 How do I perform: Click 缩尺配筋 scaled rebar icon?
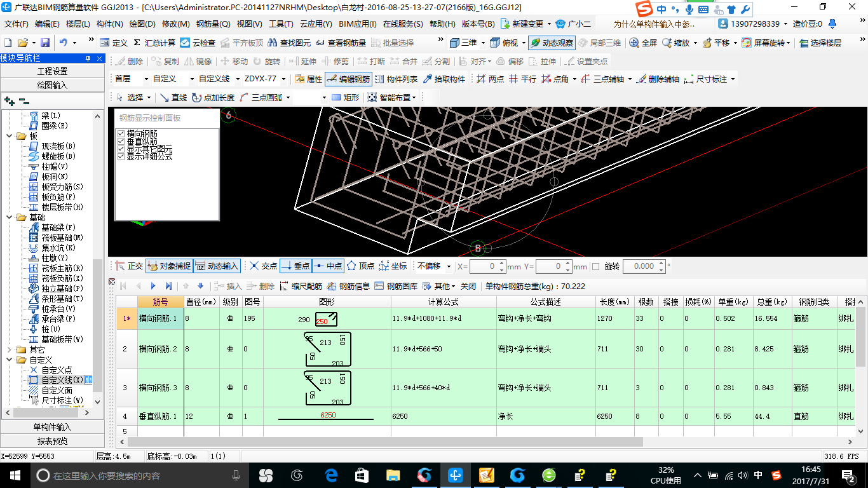pos(301,286)
